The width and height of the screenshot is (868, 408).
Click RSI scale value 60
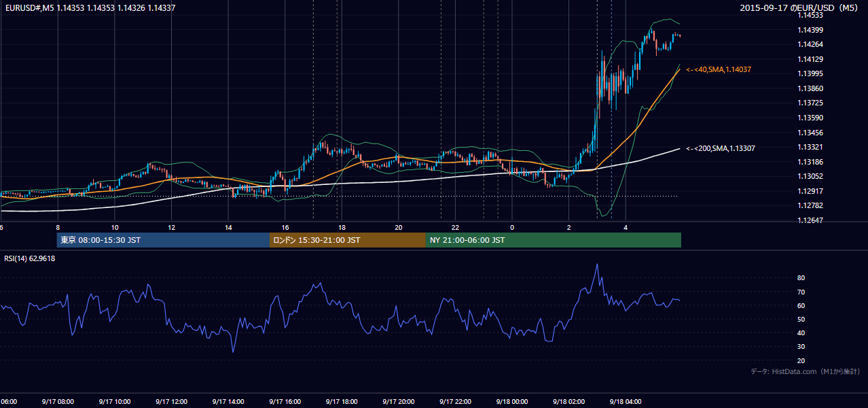[x=801, y=306]
